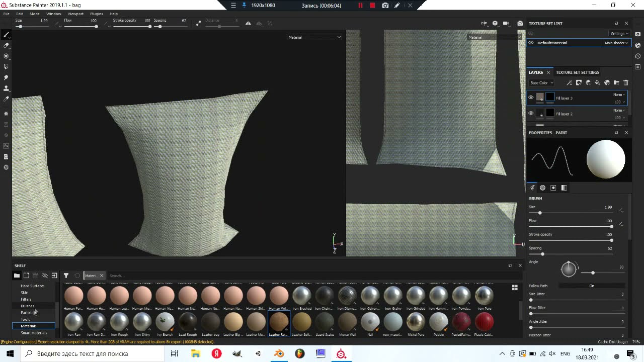Select the Polygon Fill tool

(6, 66)
